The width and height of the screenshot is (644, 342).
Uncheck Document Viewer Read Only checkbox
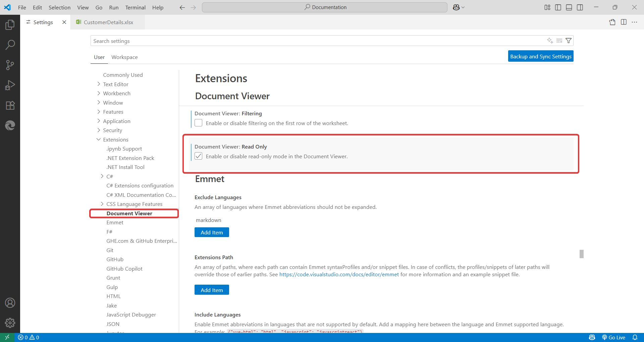pyautogui.click(x=199, y=156)
